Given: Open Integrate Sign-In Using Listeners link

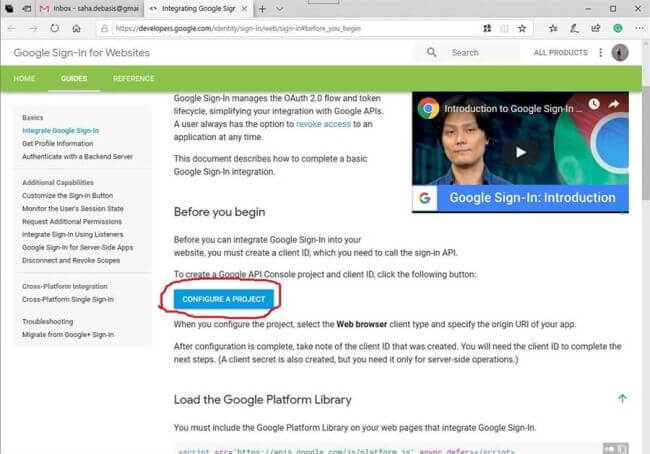Looking at the screenshot, I should coord(73,234).
